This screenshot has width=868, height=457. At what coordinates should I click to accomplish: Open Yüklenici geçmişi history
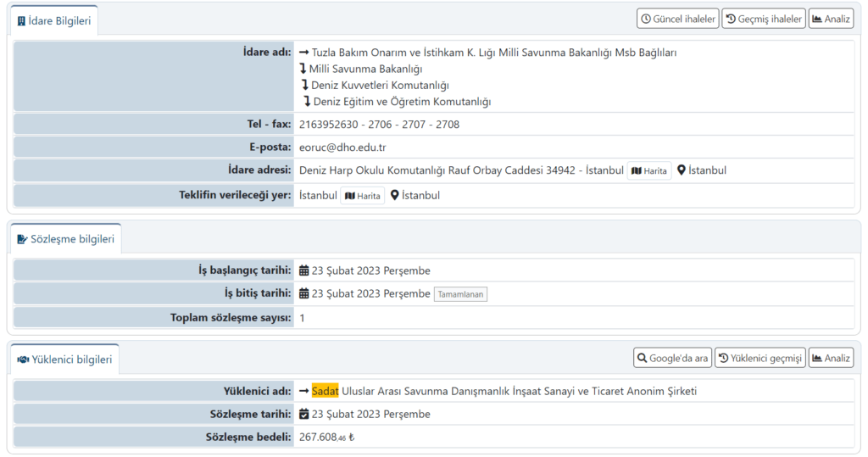click(759, 358)
